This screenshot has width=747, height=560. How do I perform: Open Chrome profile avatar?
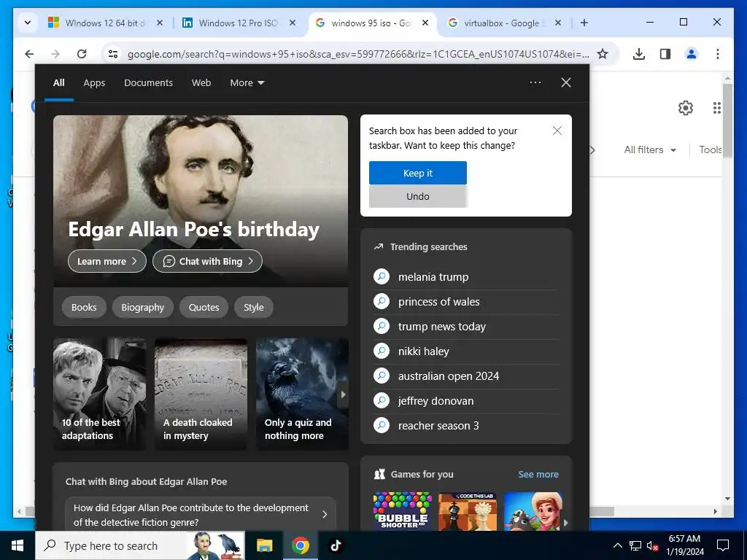tap(692, 54)
